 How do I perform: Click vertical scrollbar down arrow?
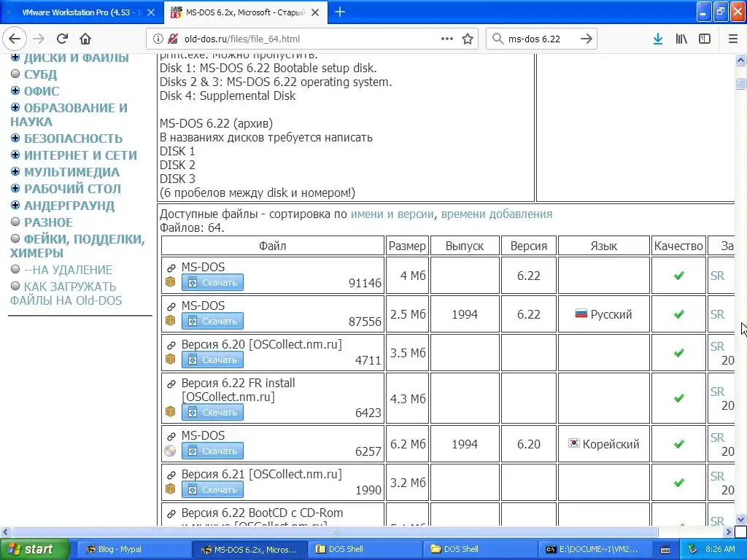740,520
